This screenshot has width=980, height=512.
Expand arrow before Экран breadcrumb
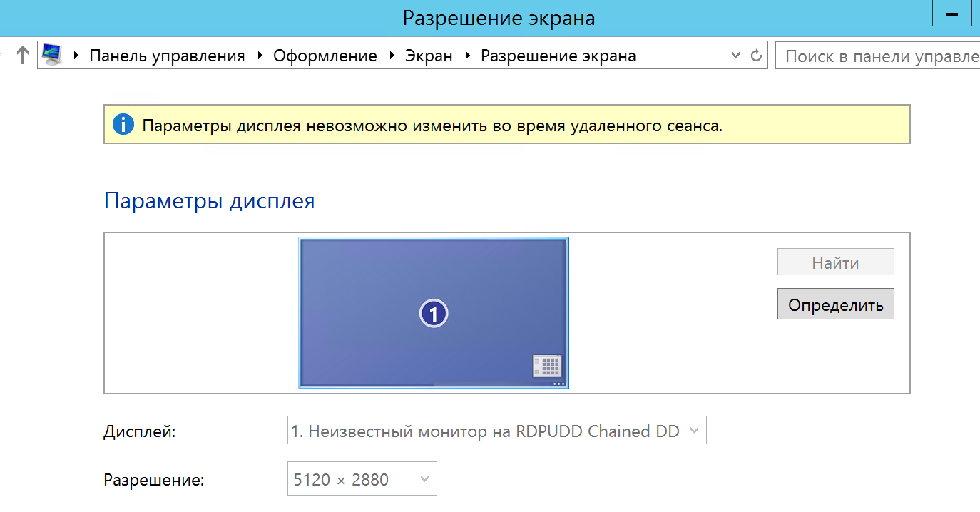[x=392, y=56]
